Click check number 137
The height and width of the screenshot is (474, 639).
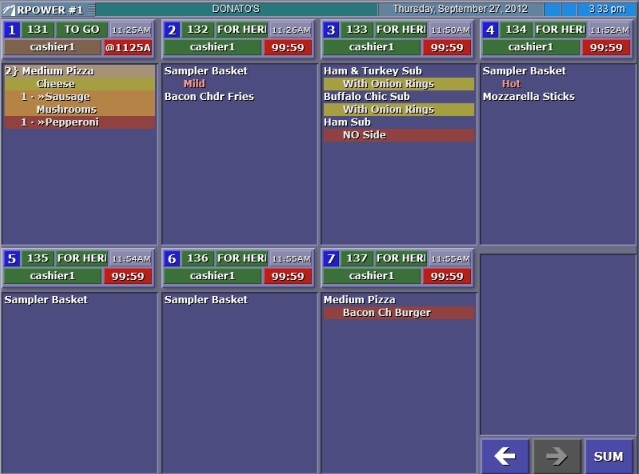point(357,258)
